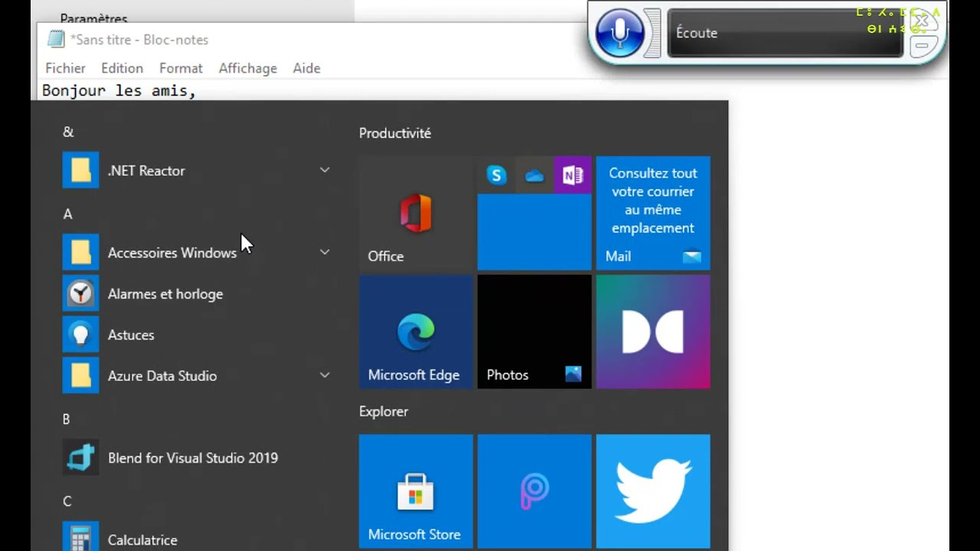This screenshot has height=551, width=980.
Task: Open the Microsoft Store tile
Action: tap(416, 491)
